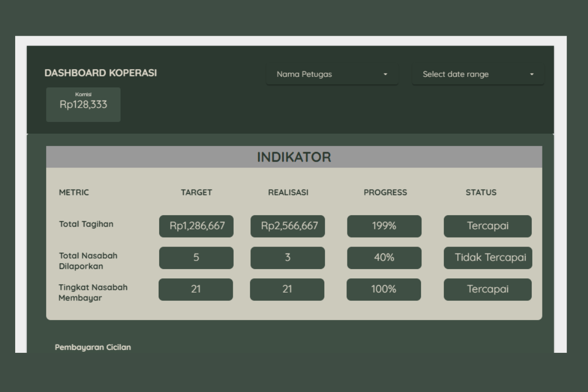Screen dimensions: 588x392
Task: Open the Select date range dropdown
Action: coord(478,74)
